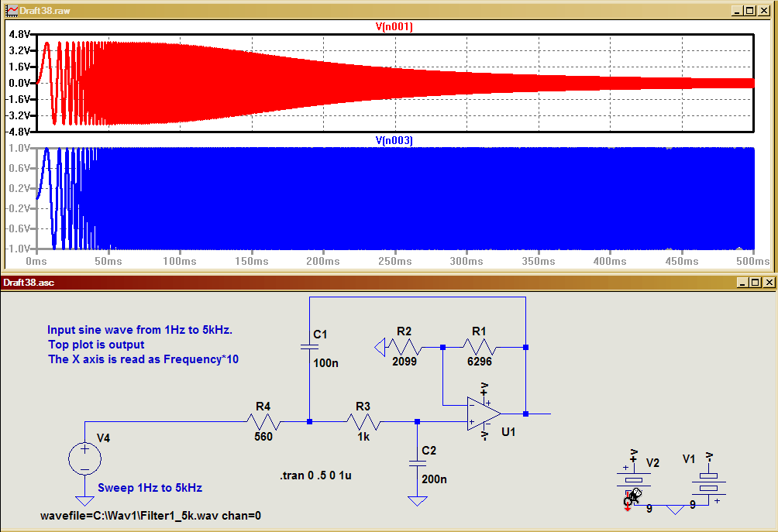The image size is (778, 532).
Task: Click the wavefile path text under V4
Action: [x=150, y=516]
